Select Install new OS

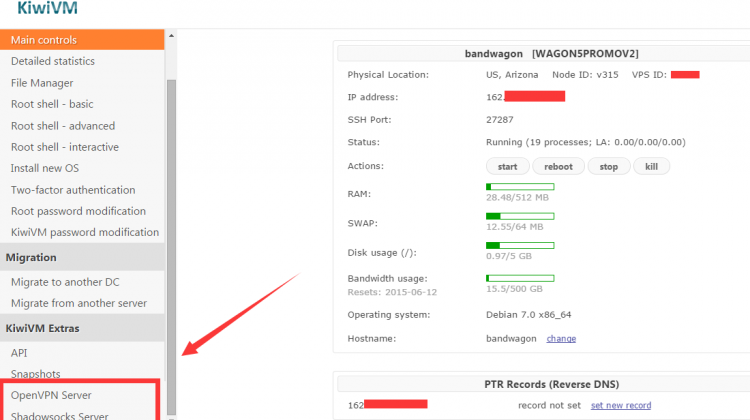pos(45,168)
